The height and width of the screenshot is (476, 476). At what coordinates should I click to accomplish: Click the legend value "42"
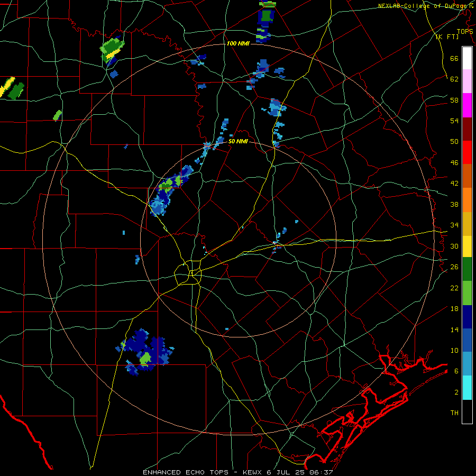pyautogui.click(x=454, y=184)
